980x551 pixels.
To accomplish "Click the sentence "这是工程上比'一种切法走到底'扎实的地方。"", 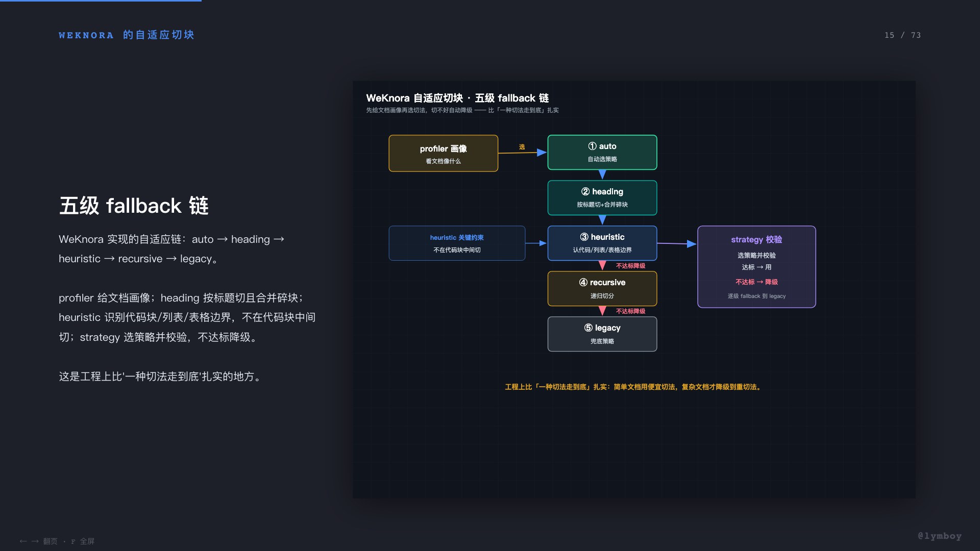I will pos(161,377).
